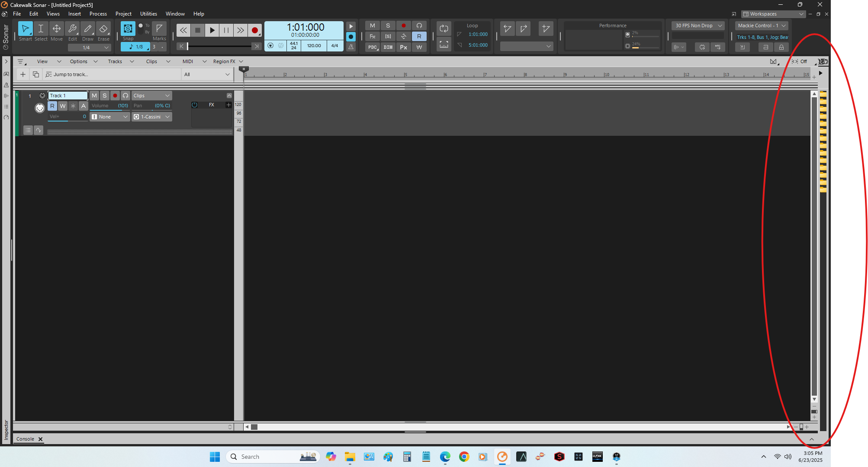Open the File menu
Image resolution: width=868 pixels, height=467 pixels.
17,14
